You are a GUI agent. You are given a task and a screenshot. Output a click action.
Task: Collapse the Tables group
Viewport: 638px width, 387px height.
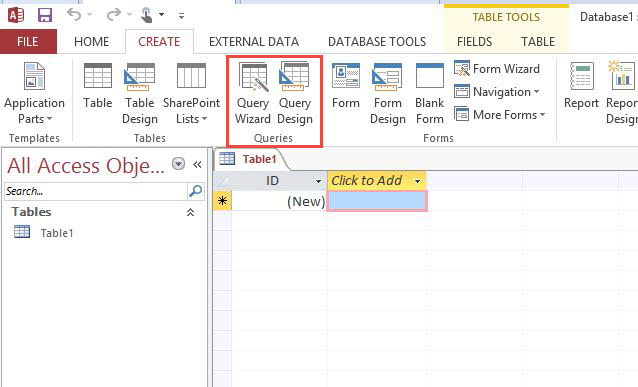pos(190,212)
